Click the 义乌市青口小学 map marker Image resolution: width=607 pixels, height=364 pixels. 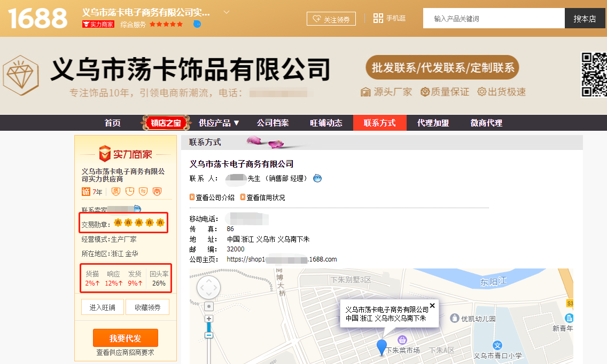pos(497,345)
